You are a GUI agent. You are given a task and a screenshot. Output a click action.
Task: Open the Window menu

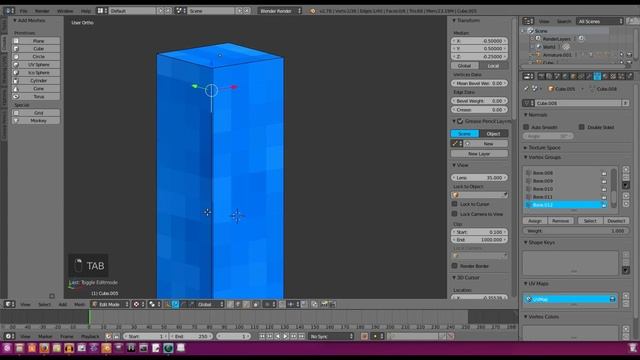pos(65,11)
